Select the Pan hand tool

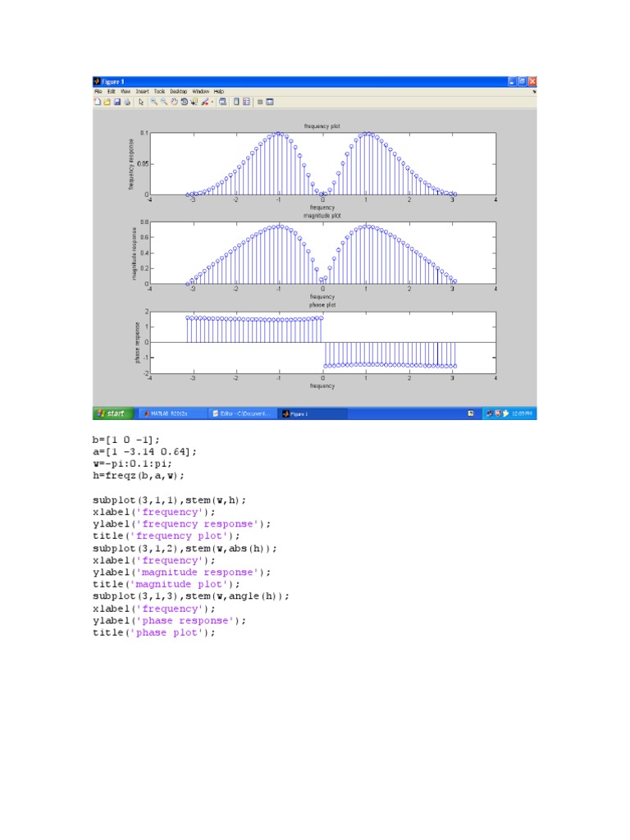174,102
